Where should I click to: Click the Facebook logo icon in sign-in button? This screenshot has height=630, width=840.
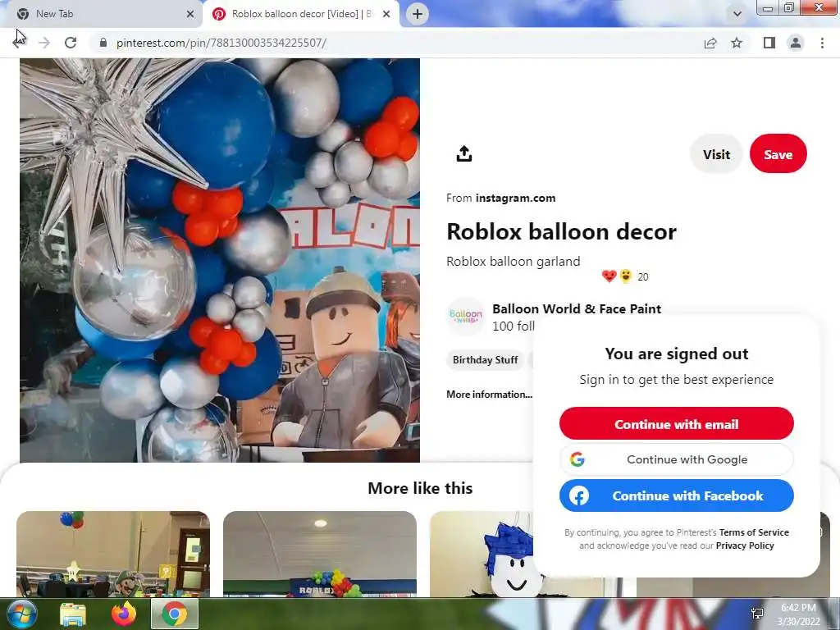pyautogui.click(x=579, y=495)
